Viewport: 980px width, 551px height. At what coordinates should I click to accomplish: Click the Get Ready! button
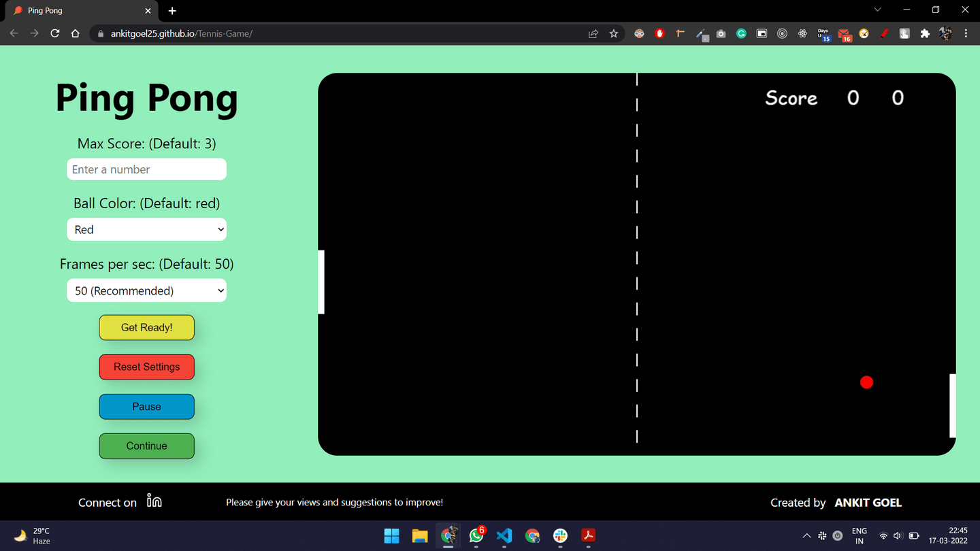(146, 327)
